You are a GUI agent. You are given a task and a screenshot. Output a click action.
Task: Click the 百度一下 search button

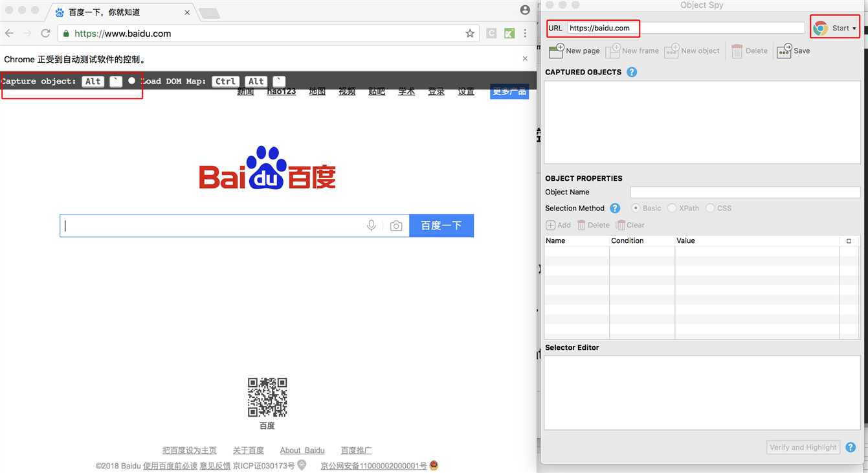[x=441, y=225]
